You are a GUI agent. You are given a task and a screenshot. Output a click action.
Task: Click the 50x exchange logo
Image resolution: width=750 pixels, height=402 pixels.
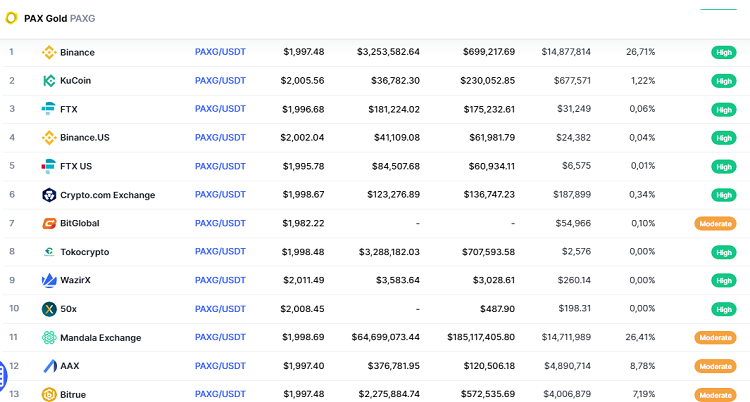click(49, 309)
